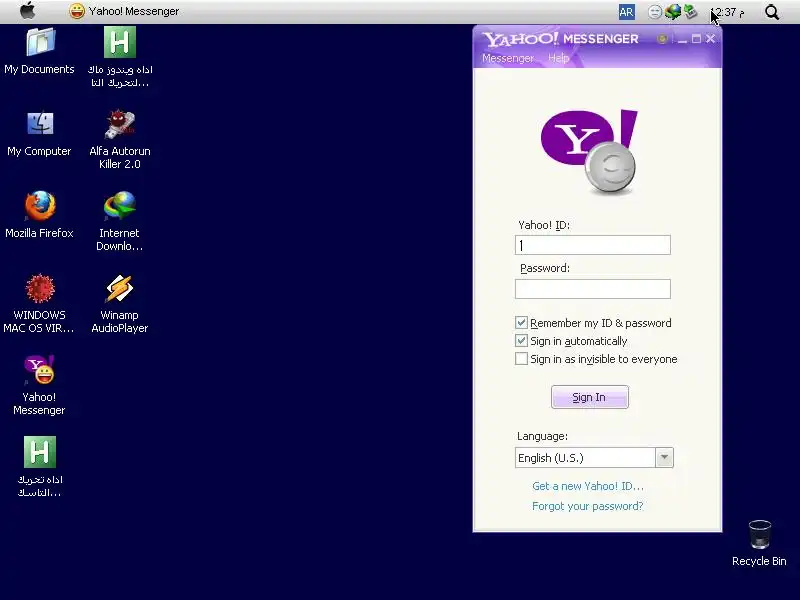Click Yahoo! Messenger title in top bar
Screen dimensions: 800x600
click(134, 11)
